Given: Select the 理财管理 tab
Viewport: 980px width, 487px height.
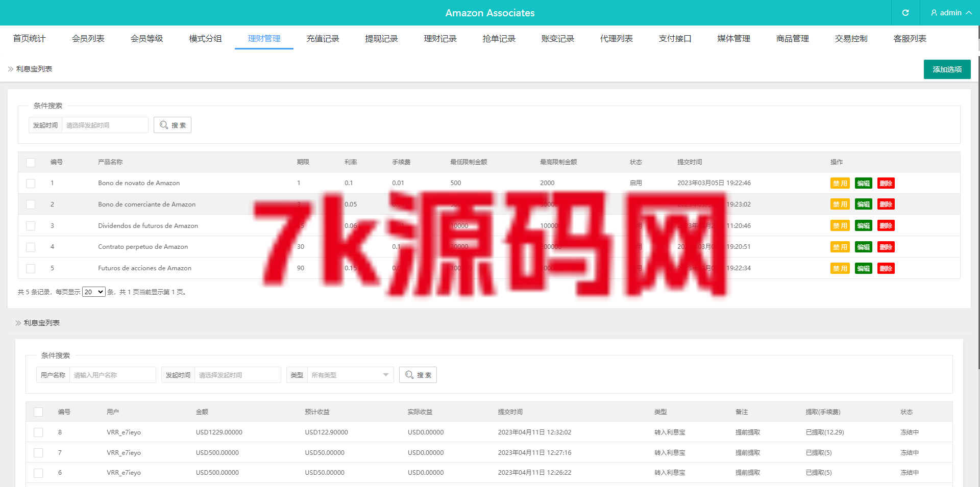Looking at the screenshot, I should click(x=264, y=38).
